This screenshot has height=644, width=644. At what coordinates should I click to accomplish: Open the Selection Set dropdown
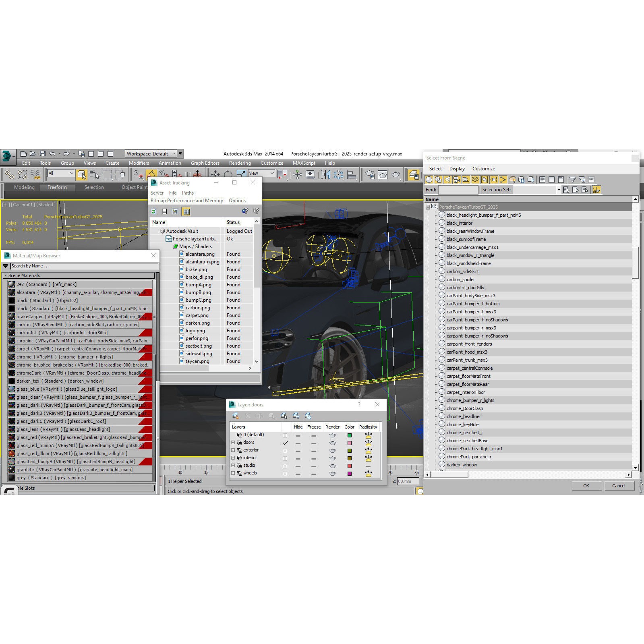[x=558, y=190]
